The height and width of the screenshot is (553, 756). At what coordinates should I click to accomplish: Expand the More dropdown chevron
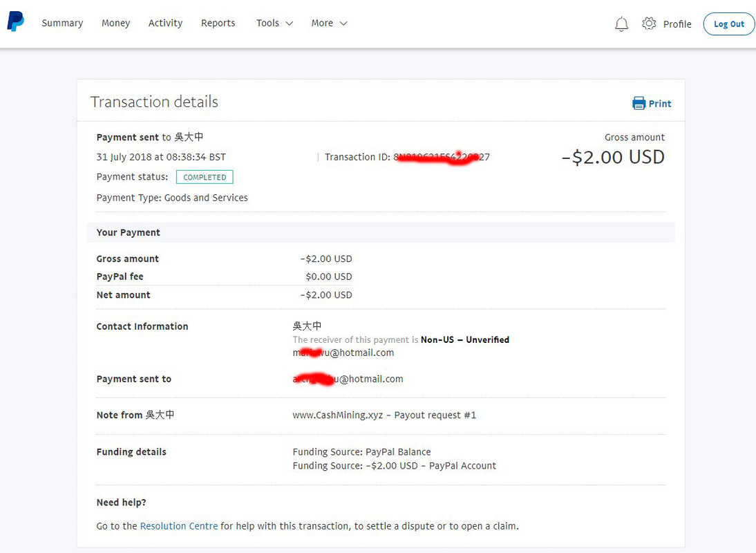343,23
